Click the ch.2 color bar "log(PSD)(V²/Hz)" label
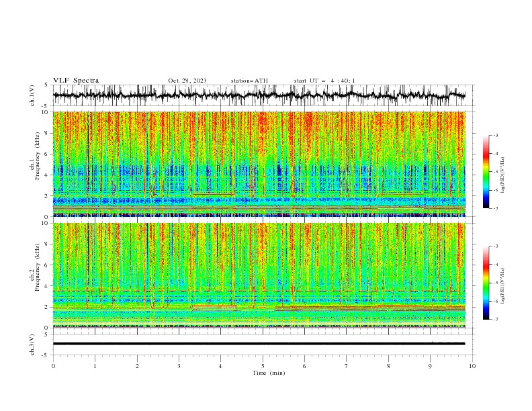The image size is (532, 411). (502, 286)
